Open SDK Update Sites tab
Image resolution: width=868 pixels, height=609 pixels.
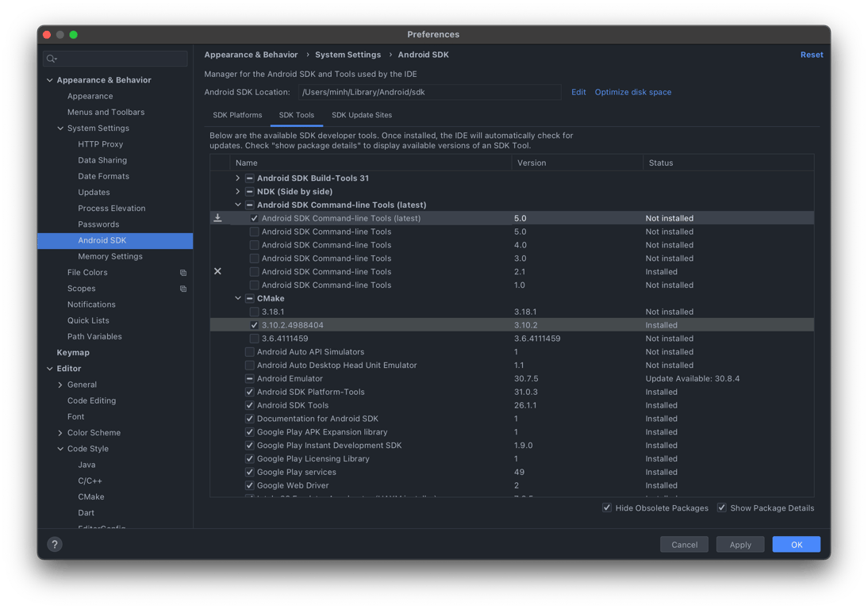tap(362, 115)
